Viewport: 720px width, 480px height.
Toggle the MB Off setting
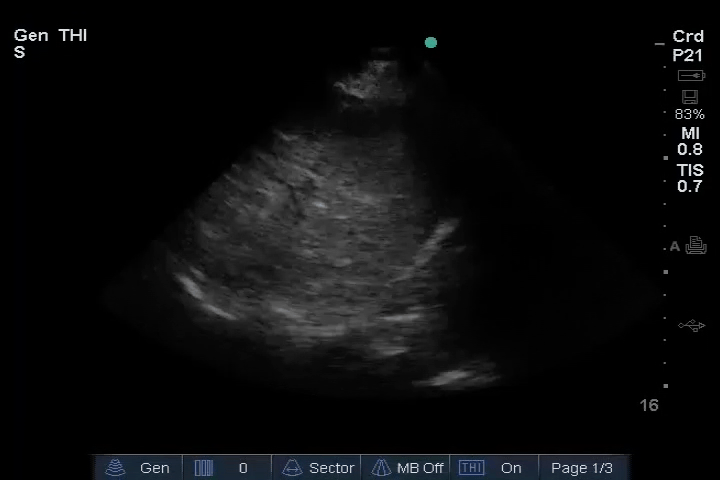[420, 468]
